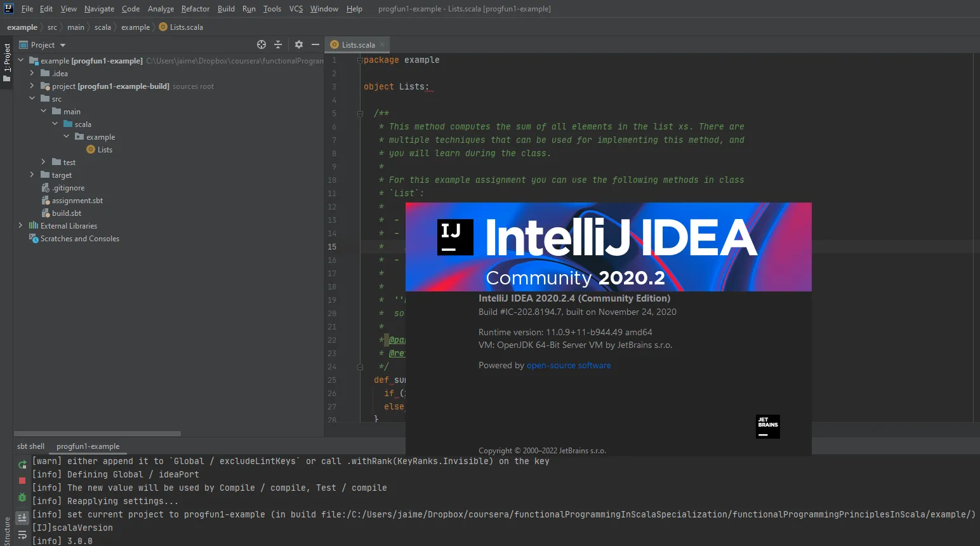Viewport: 980px width, 546px height.
Task: Hide the Project tool window
Action: pos(315,44)
